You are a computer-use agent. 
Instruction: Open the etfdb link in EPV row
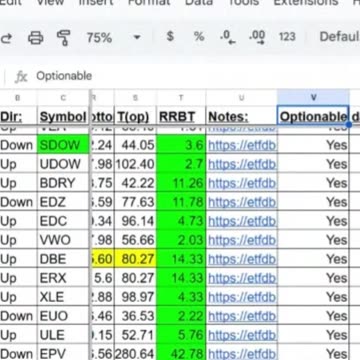(x=242, y=354)
